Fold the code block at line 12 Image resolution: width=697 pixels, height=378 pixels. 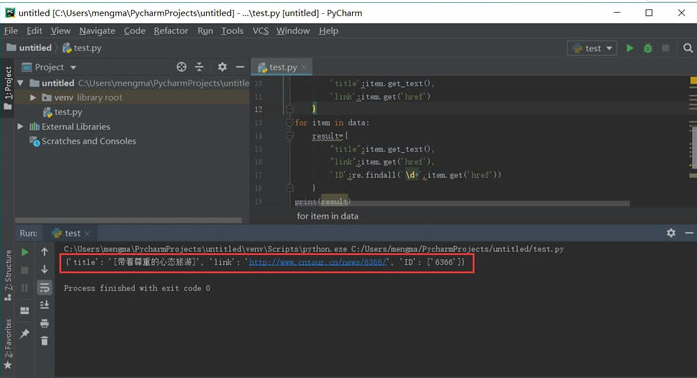pyautogui.click(x=290, y=109)
